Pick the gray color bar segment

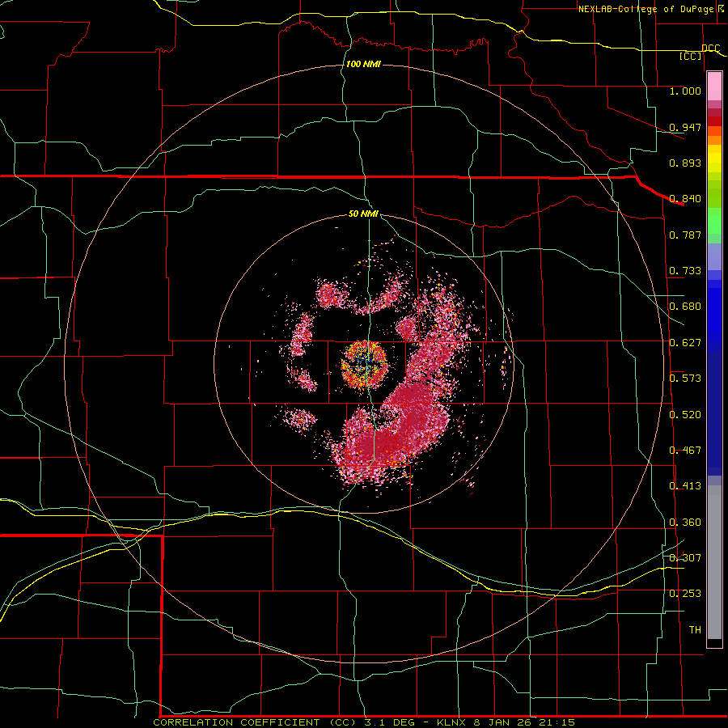pyautogui.click(x=714, y=562)
